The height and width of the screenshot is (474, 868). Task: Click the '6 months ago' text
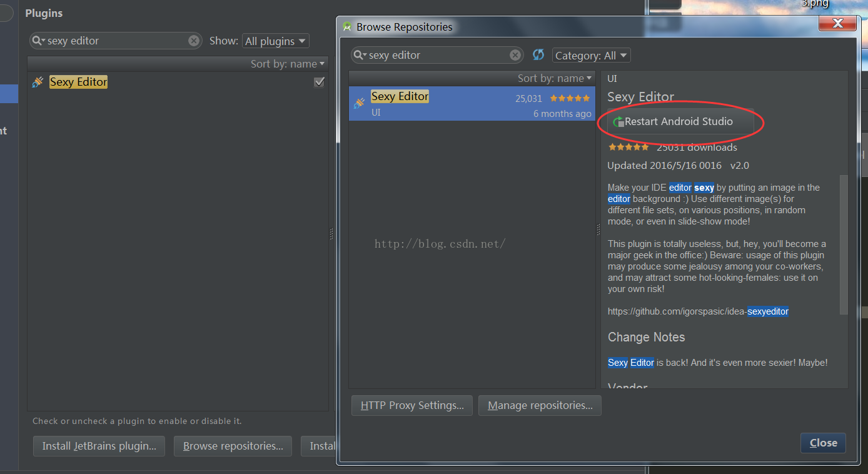click(x=562, y=114)
